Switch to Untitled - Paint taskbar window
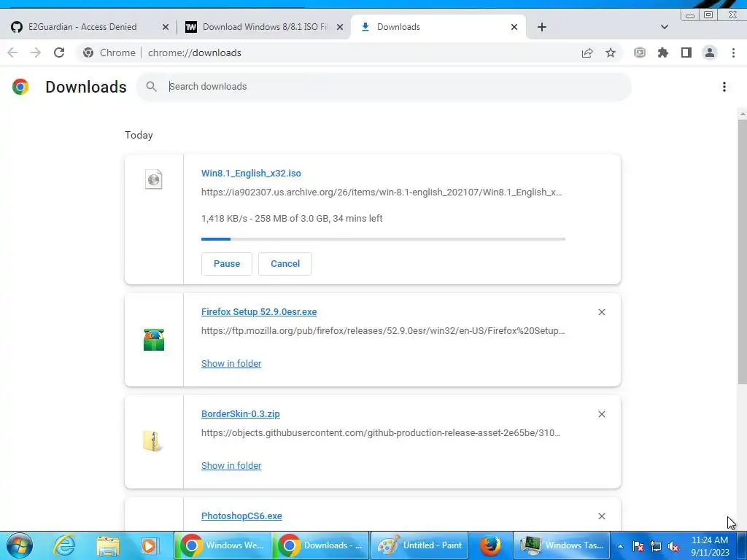This screenshot has height=560, width=747. tap(419, 545)
